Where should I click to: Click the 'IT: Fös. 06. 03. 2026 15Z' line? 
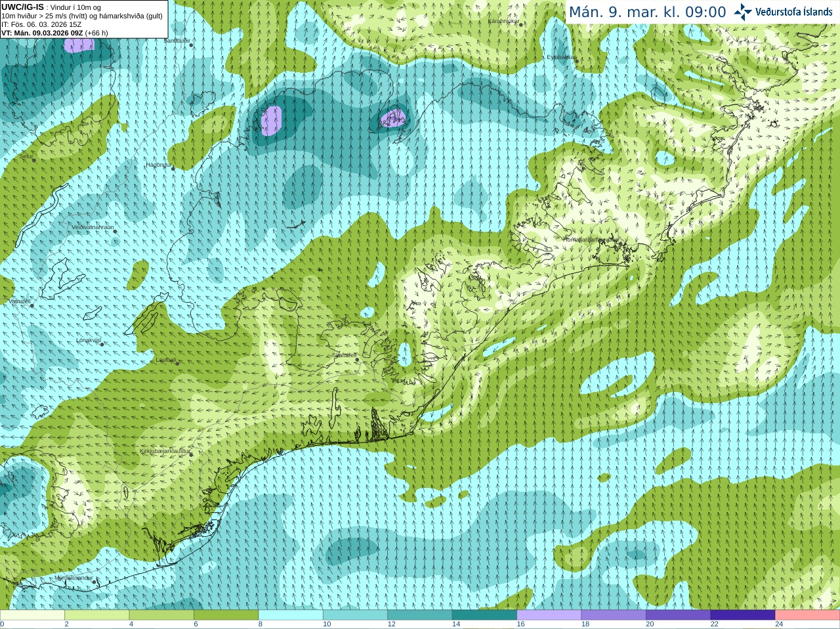tap(41, 24)
